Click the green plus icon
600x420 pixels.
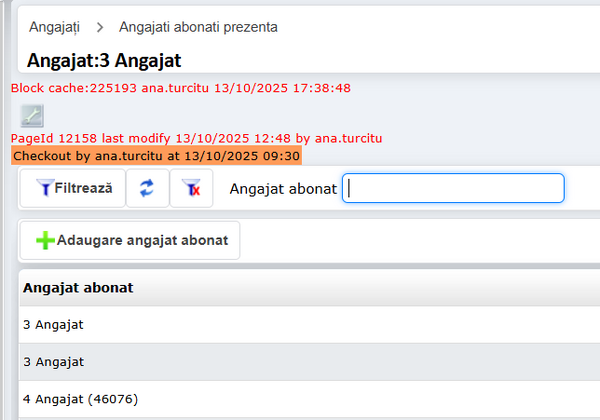[45, 241]
